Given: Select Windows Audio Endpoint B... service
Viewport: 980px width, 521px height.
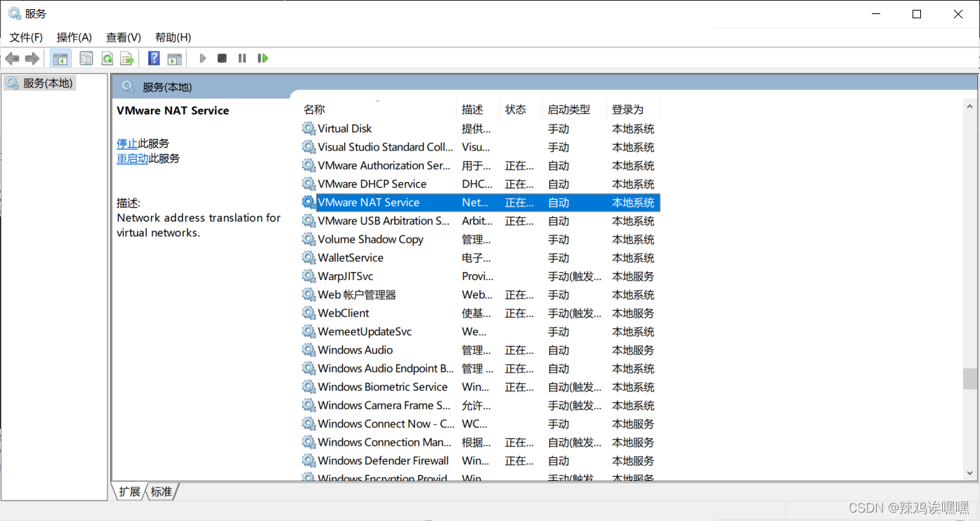Looking at the screenshot, I should [481, 368].
